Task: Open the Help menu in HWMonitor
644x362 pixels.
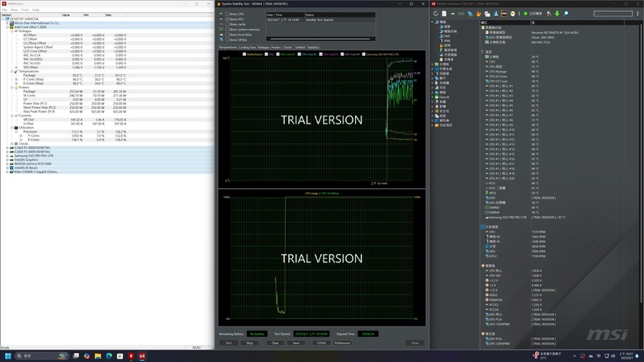Action: [36, 10]
